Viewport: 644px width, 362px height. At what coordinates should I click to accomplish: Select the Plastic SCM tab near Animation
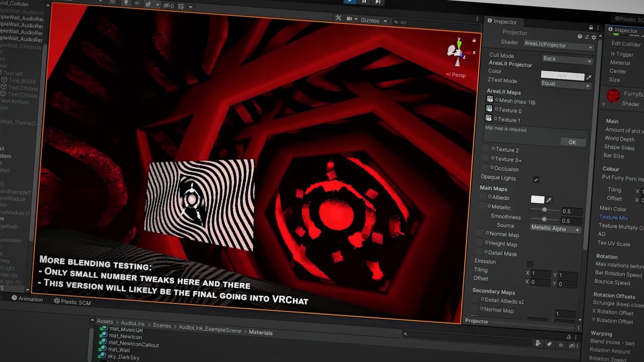tap(72, 302)
